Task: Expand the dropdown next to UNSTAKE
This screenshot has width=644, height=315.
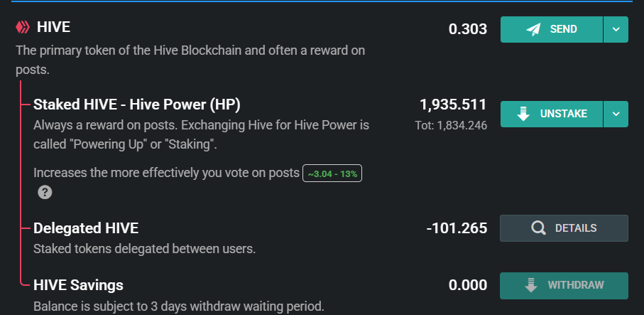Action: click(x=616, y=114)
